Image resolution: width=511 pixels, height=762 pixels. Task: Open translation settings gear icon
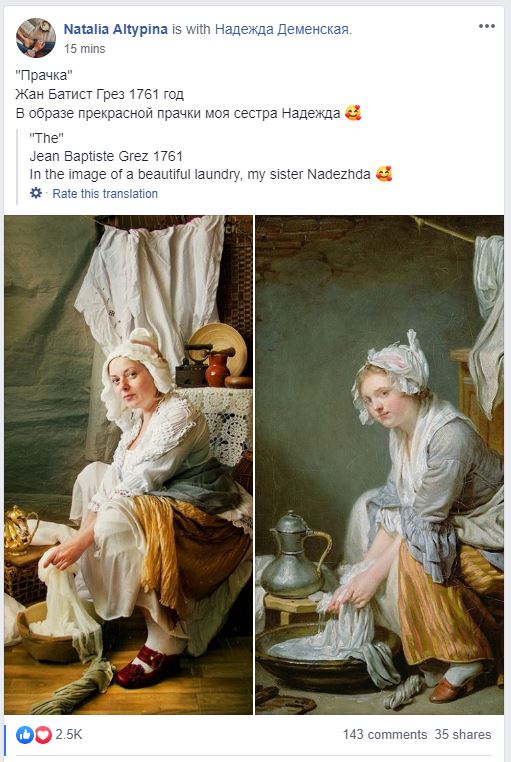point(36,193)
